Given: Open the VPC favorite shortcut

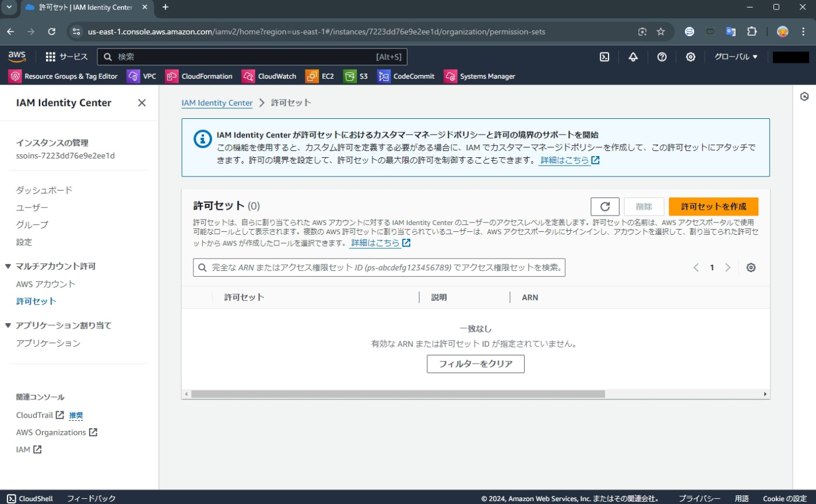Looking at the screenshot, I should pyautogui.click(x=142, y=76).
